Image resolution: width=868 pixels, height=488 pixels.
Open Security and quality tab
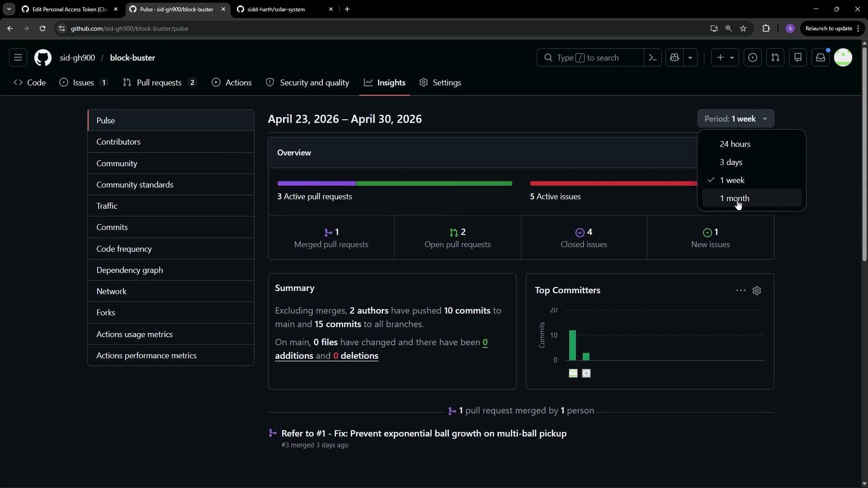[308, 83]
